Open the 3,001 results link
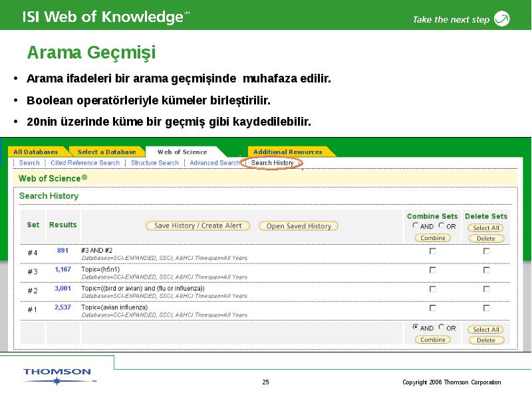532x399 pixels. (63, 289)
